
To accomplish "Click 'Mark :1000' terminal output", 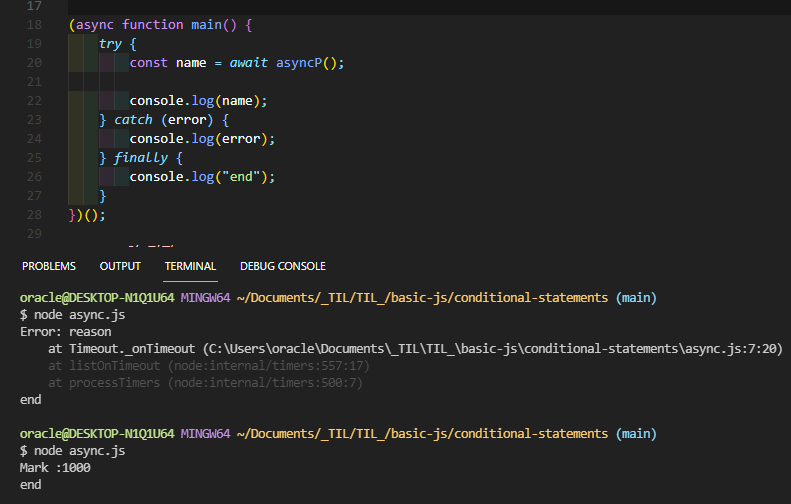I will (x=55, y=468).
